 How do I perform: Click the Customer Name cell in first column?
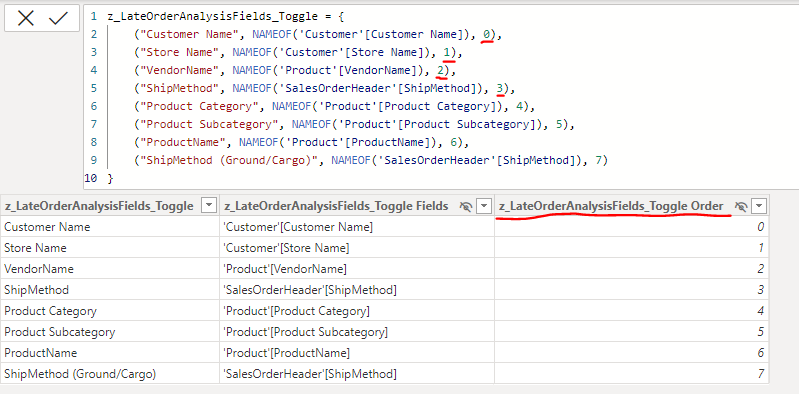[110, 227]
